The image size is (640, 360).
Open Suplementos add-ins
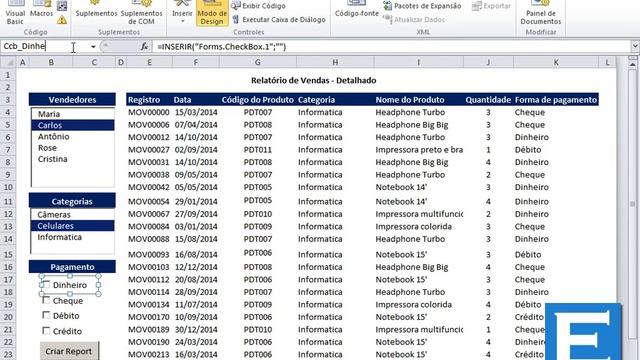[96, 10]
